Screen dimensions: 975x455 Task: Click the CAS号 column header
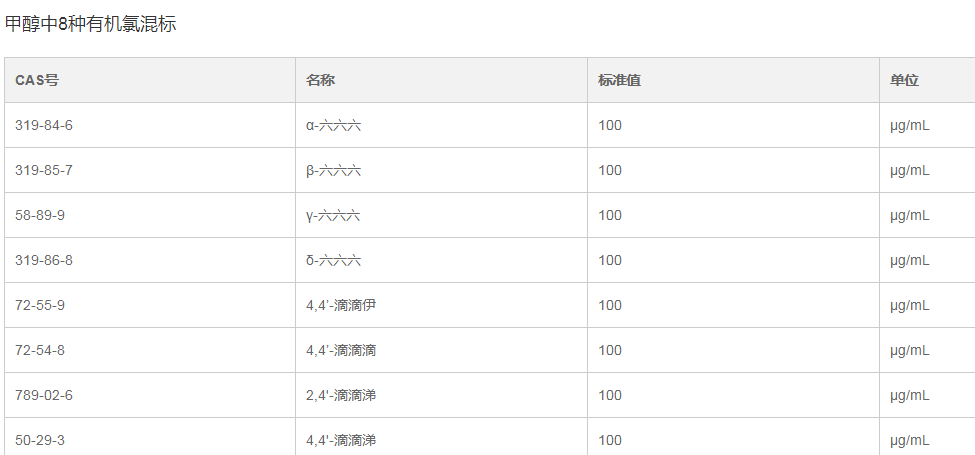point(36,80)
